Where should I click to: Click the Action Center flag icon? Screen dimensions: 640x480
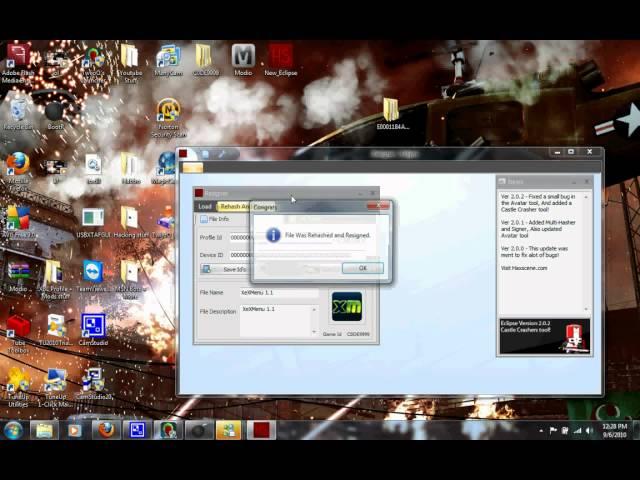[553, 430]
